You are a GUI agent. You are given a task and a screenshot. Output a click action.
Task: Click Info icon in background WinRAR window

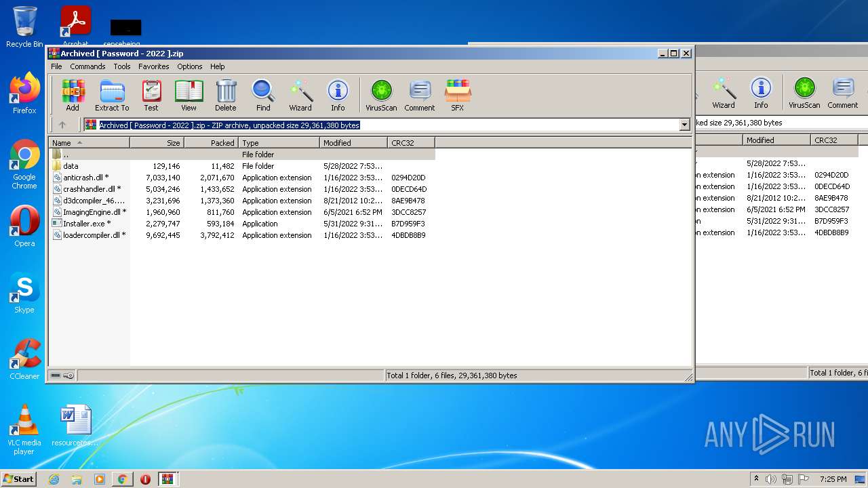(x=761, y=93)
